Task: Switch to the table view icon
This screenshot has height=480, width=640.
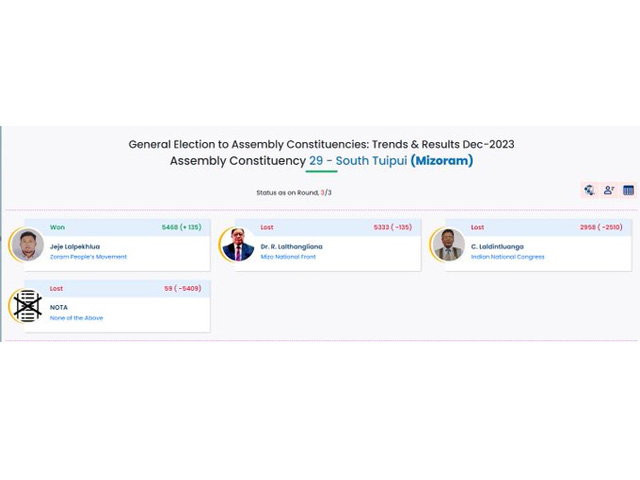Action: pos(629,190)
